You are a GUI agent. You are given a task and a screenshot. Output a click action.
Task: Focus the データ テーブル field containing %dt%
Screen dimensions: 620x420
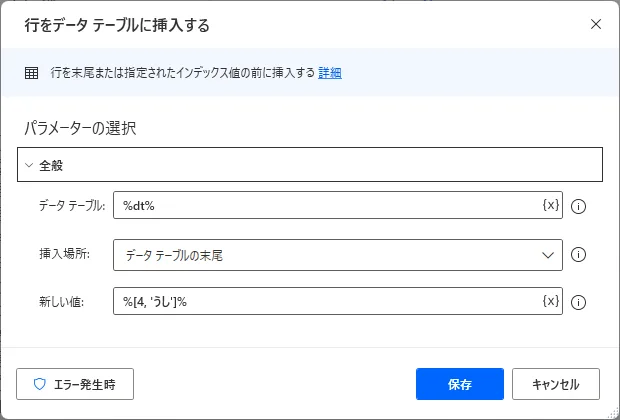[325, 205]
